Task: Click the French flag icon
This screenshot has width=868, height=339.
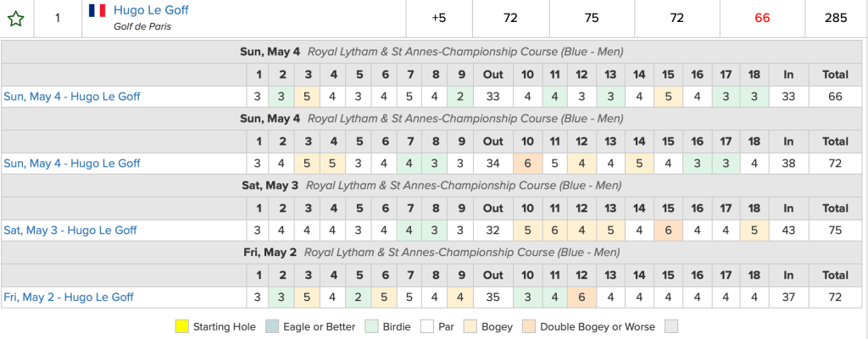Action: point(97,11)
